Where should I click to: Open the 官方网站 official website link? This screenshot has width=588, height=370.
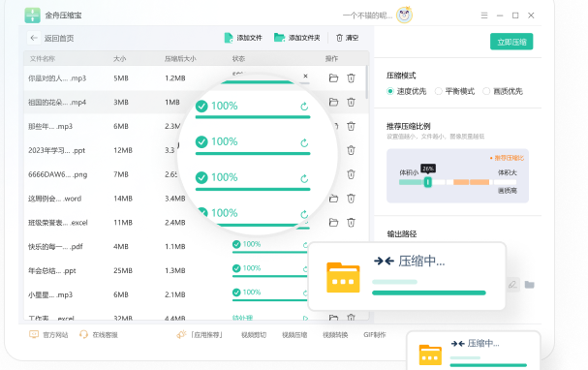[48, 335]
